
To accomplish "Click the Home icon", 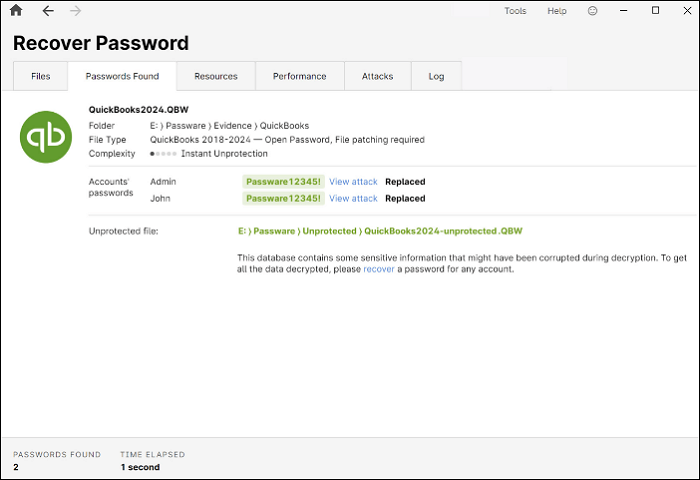I will pyautogui.click(x=16, y=11).
